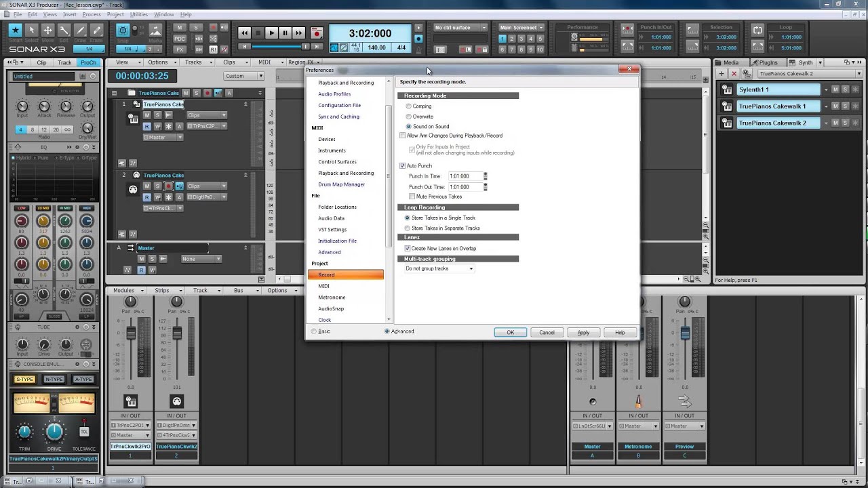The image size is (868, 488).
Task: Open the Utilities menu
Action: (138, 14)
